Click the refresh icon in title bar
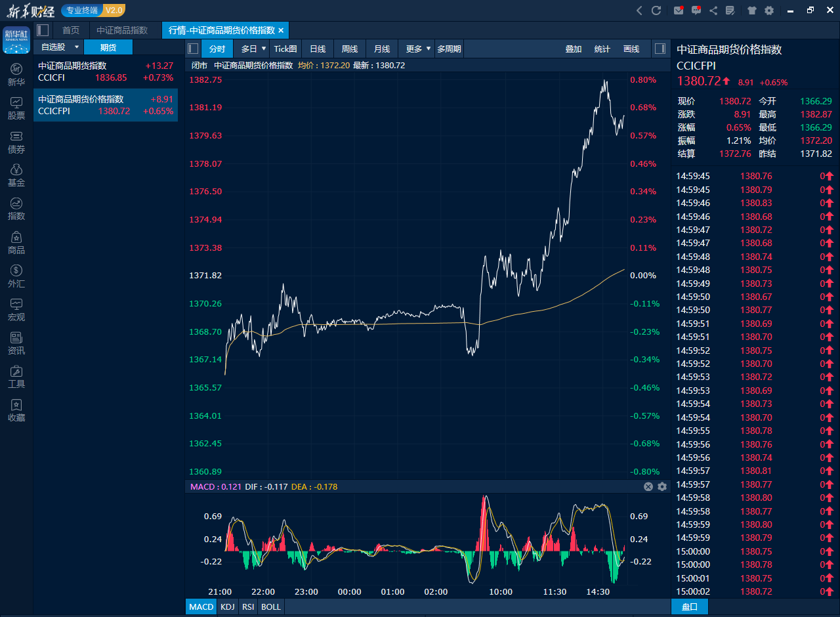840x617 pixels. pyautogui.click(x=656, y=11)
